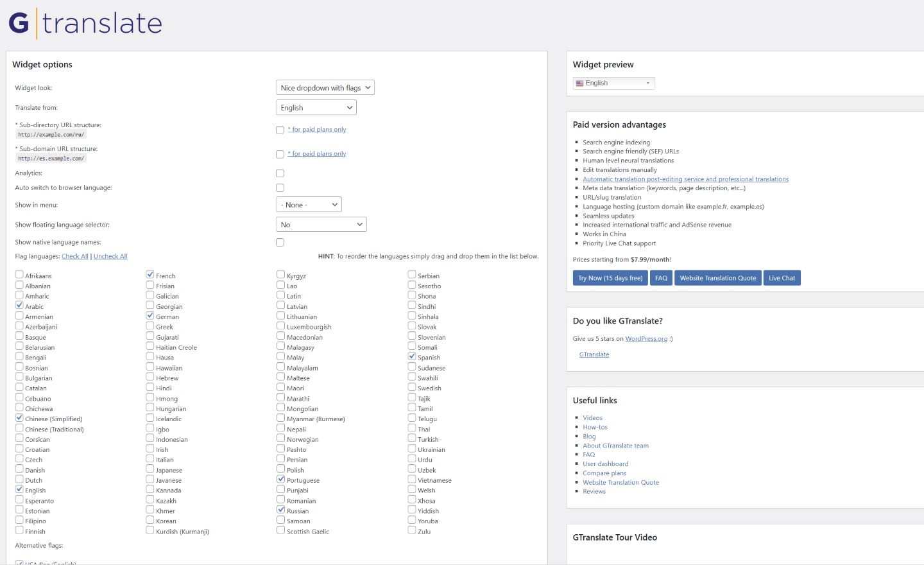Image resolution: width=924 pixels, height=565 pixels.
Task: Check the Polish language checkbox
Action: (x=281, y=469)
